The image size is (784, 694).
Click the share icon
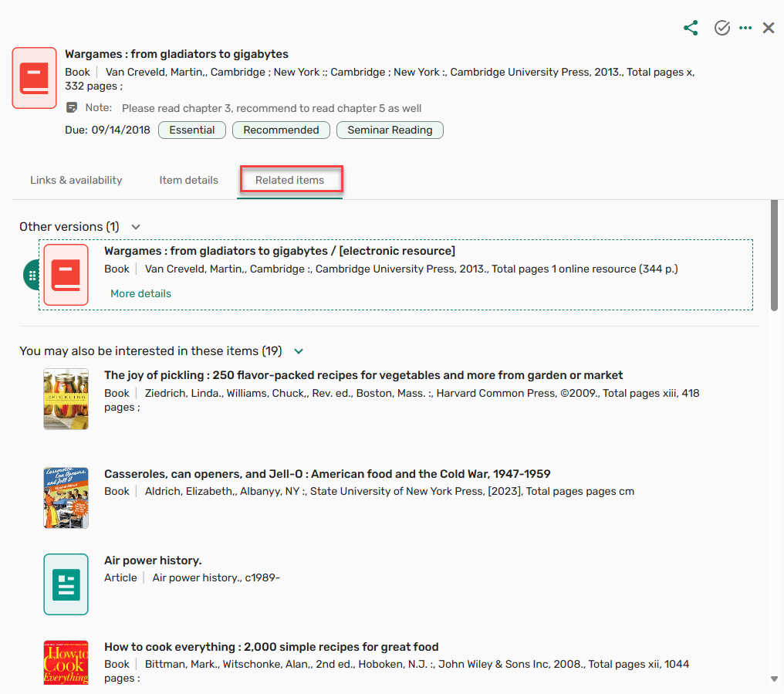pos(691,28)
